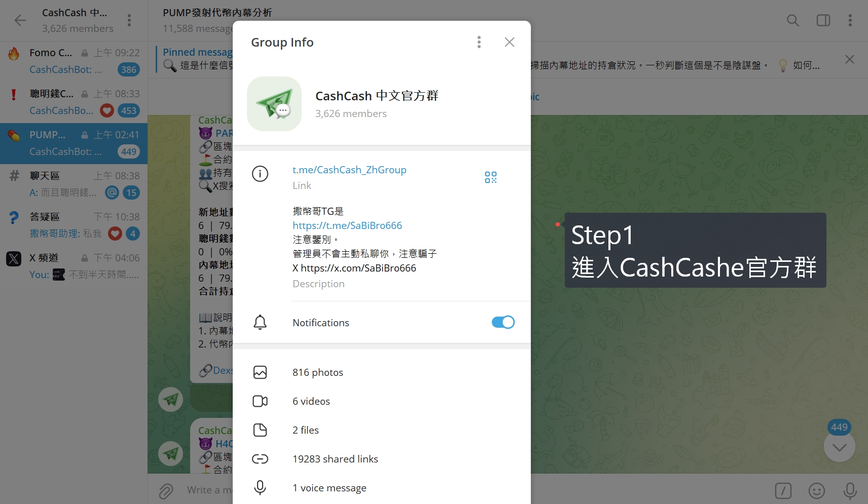Open the t.me/CashCash_ZhGroup link

pyautogui.click(x=349, y=170)
